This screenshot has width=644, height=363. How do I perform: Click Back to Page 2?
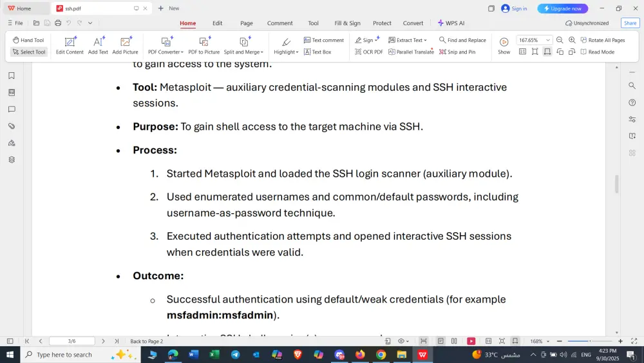tap(147, 341)
